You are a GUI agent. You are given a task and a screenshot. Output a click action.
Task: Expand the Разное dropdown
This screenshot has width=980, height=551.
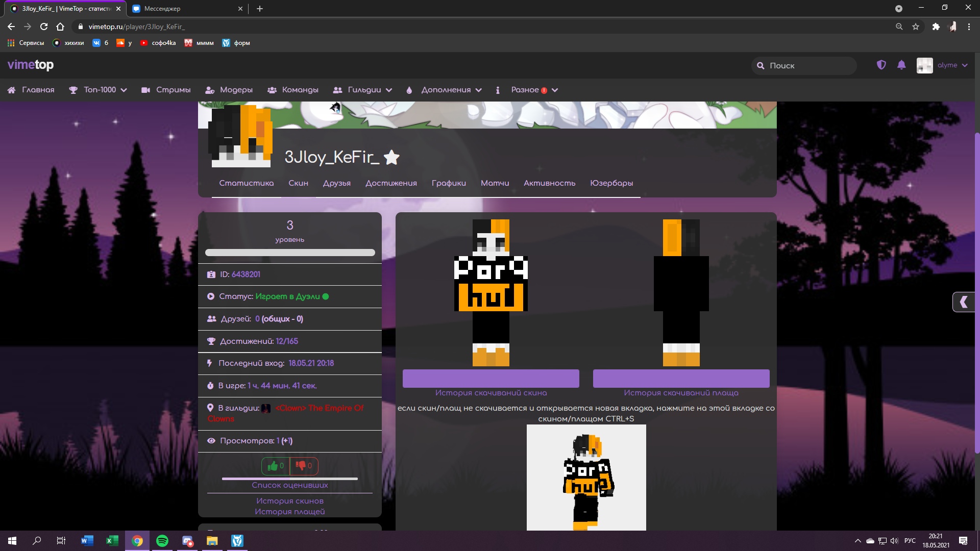pos(527,90)
